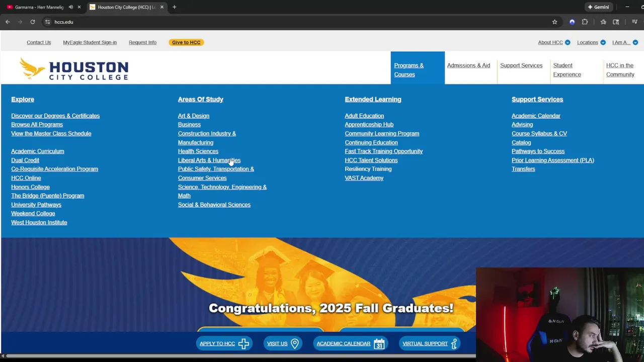Click the Areas Of Study heading
The width and height of the screenshot is (644, 362).
(x=201, y=100)
